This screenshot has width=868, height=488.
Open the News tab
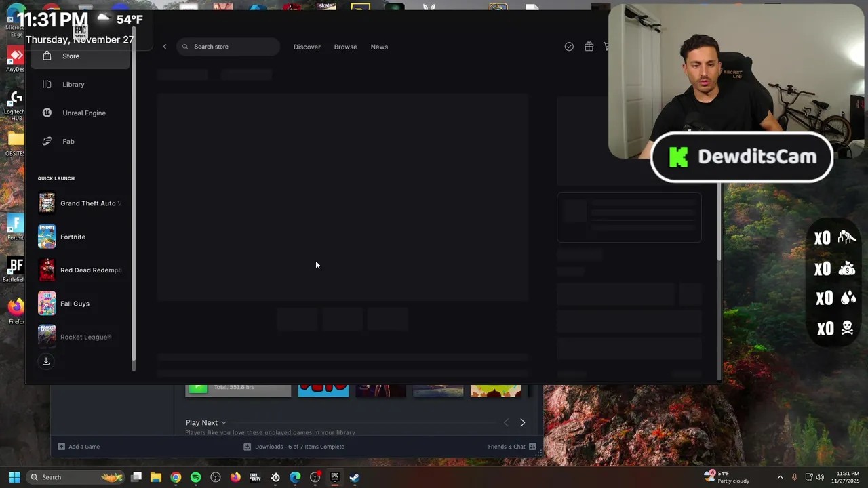(x=379, y=47)
